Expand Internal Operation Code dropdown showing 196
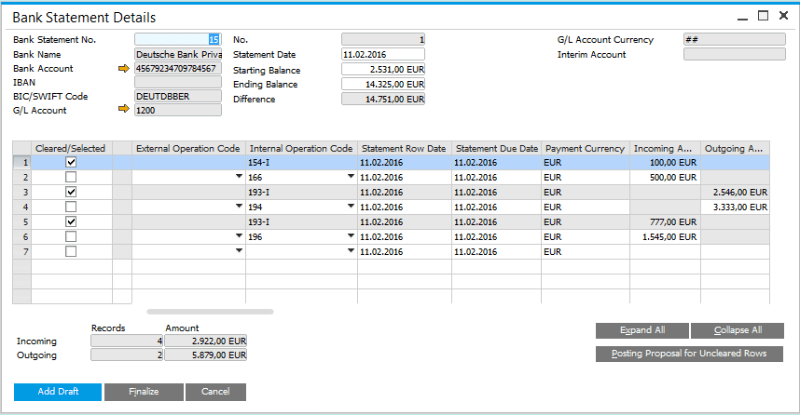 click(x=350, y=237)
